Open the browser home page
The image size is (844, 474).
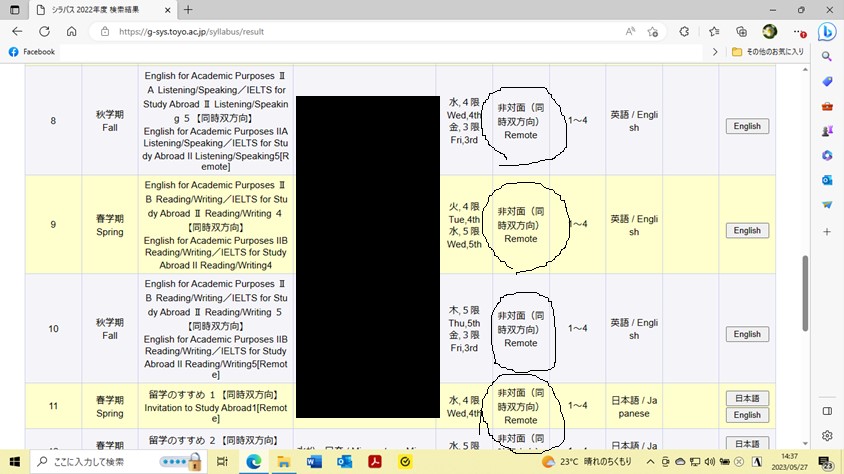pos(72,31)
